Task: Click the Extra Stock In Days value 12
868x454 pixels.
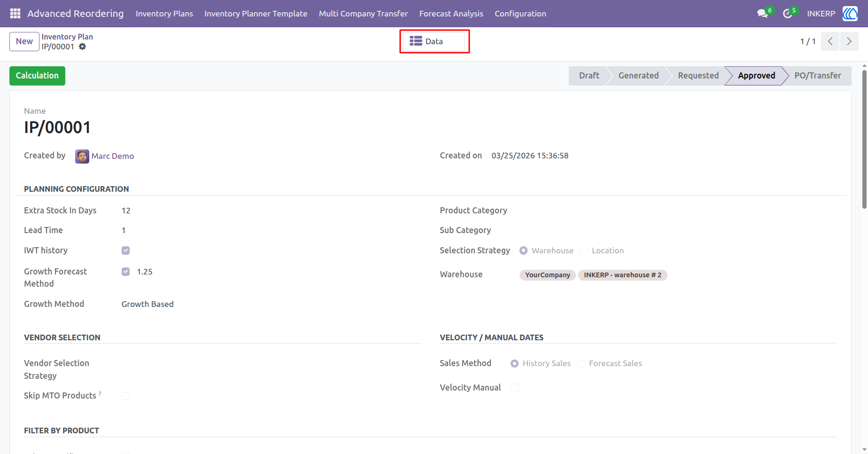Action: click(x=126, y=211)
